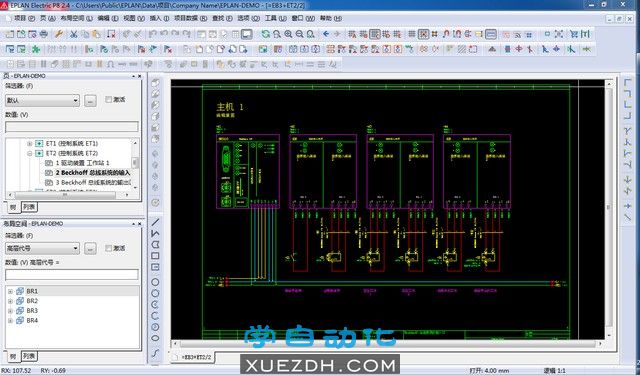
Task: Close the 布局空间 panel
Action: click(140, 224)
